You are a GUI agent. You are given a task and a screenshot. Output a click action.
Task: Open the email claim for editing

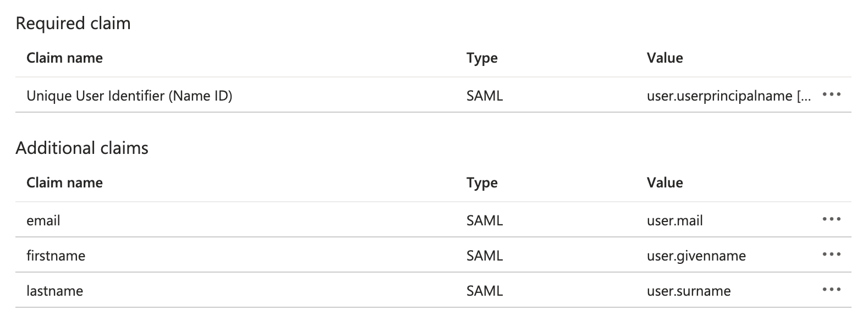43,220
